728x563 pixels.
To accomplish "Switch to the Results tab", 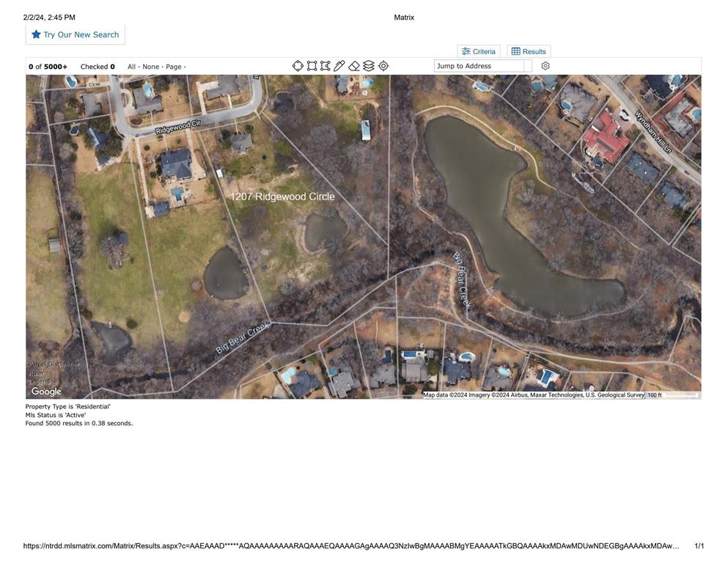I will [529, 51].
